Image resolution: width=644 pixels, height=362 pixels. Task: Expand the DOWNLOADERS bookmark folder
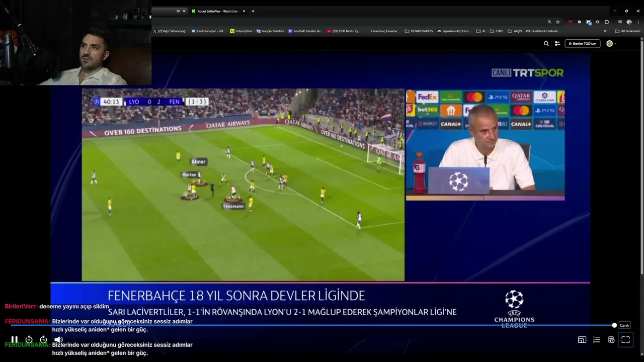pos(419,31)
